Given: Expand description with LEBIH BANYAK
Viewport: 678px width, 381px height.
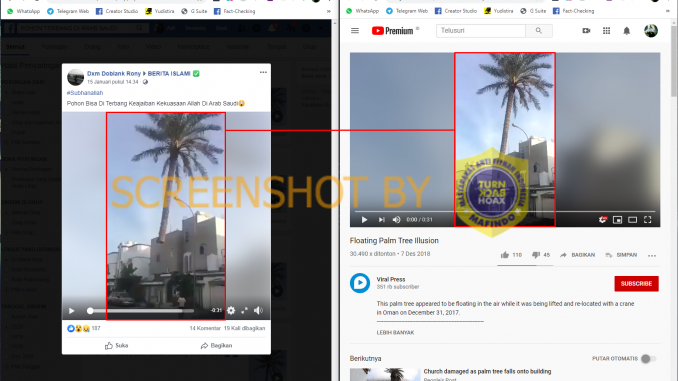Looking at the screenshot, I should pos(395,333).
